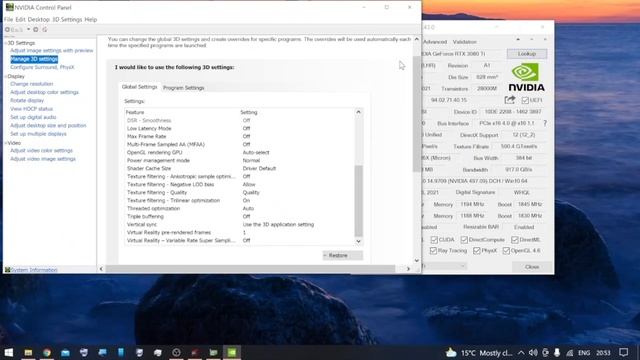This screenshot has width=640, height=360.
Task: Open the GPU selection dropdown in GPU-Z
Action: click(444, 266)
